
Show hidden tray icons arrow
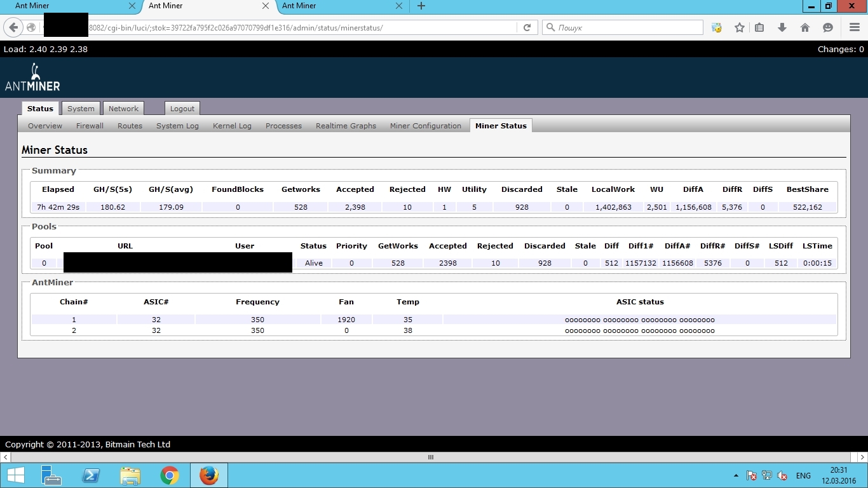(x=736, y=475)
